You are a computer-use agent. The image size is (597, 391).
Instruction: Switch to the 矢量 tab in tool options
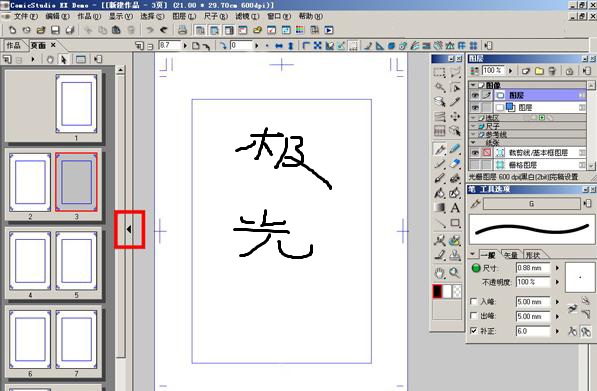click(511, 255)
